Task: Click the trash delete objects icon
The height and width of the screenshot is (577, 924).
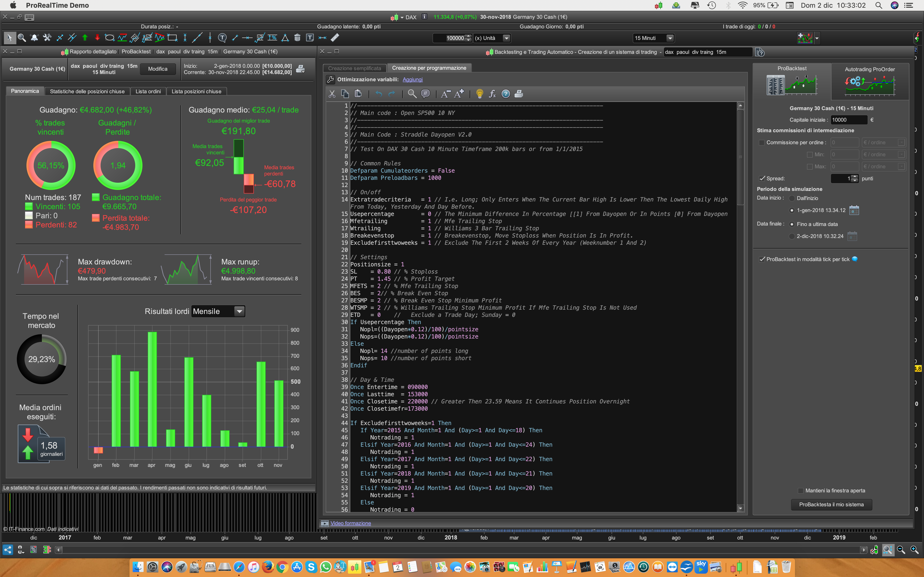Action: coord(297,38)
